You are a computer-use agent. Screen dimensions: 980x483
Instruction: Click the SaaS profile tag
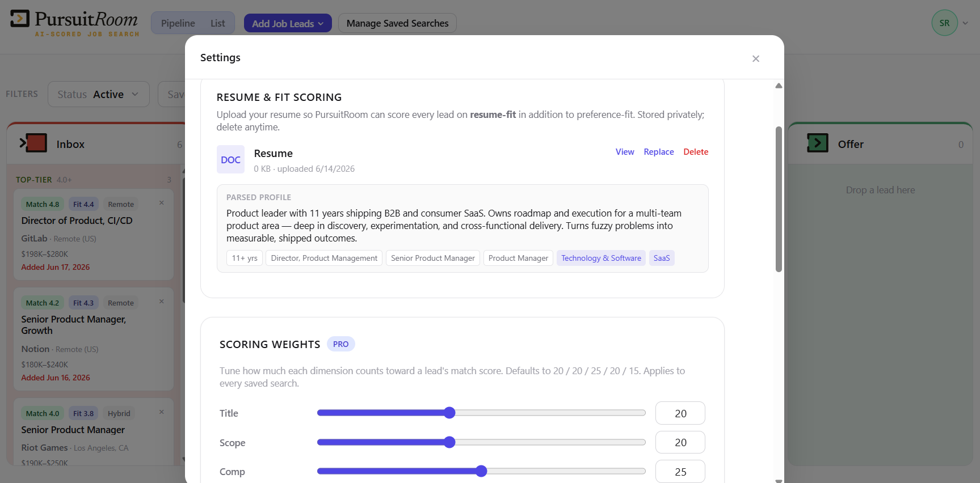tap(662, 258)
